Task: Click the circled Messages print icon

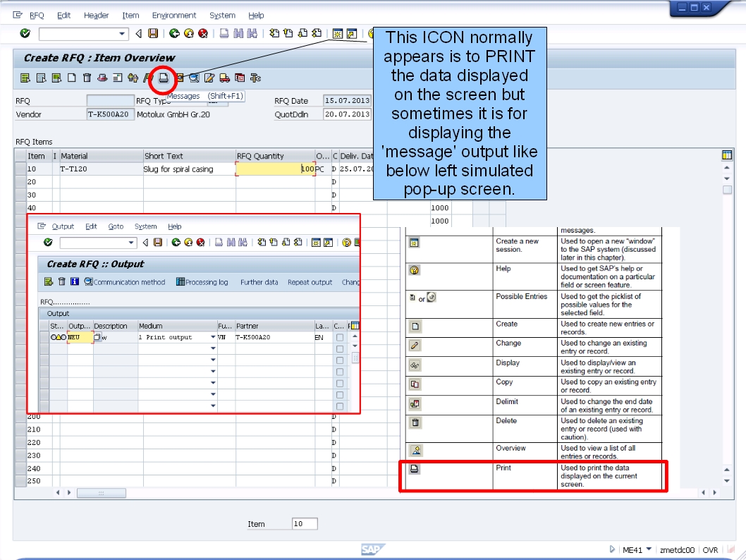Action: coord(163,79)
